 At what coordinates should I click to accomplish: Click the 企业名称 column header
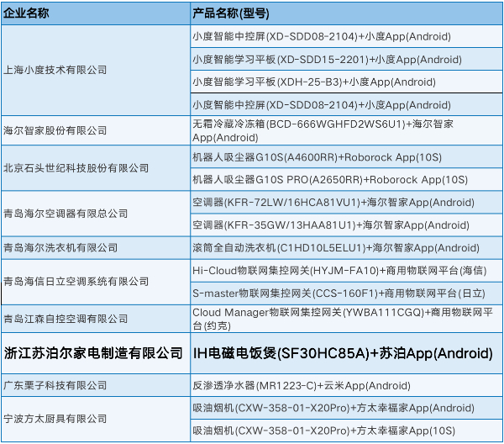click(x=27, y=14)
